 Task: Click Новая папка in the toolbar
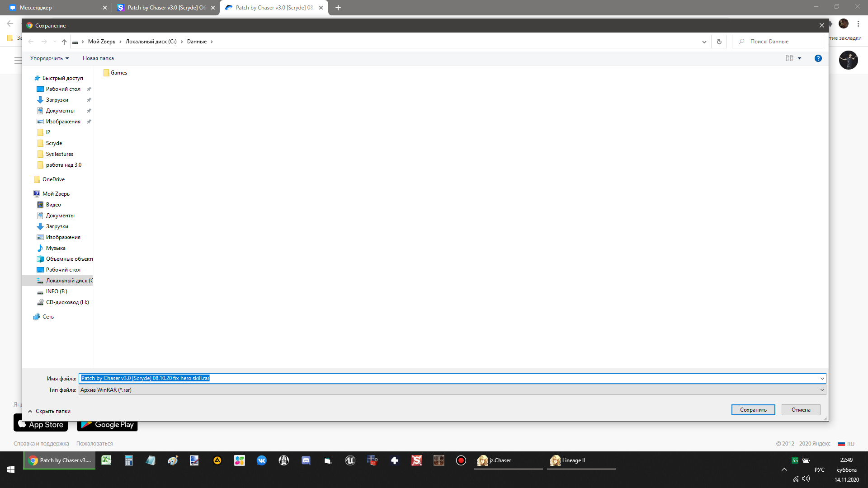(x=98, y=58)
